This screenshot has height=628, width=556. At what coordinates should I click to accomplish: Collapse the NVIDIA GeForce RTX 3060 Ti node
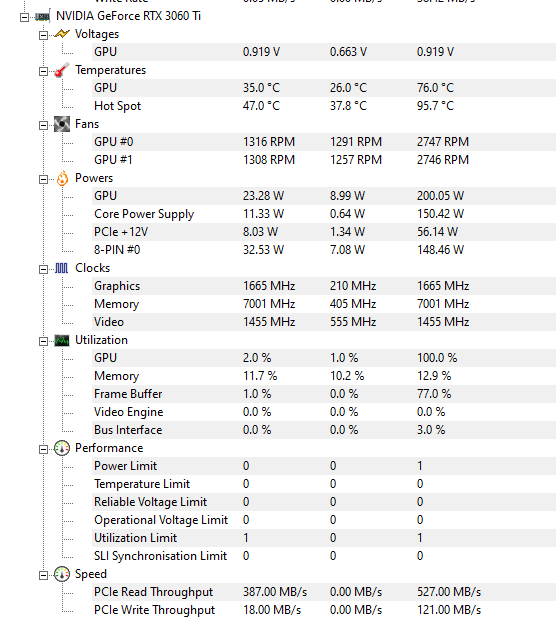point(24,17)
